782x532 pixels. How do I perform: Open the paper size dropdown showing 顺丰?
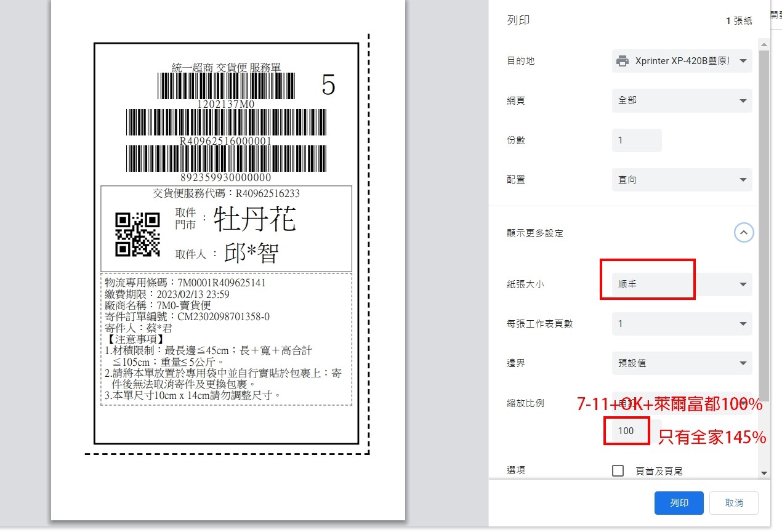[x=682, y=284]
